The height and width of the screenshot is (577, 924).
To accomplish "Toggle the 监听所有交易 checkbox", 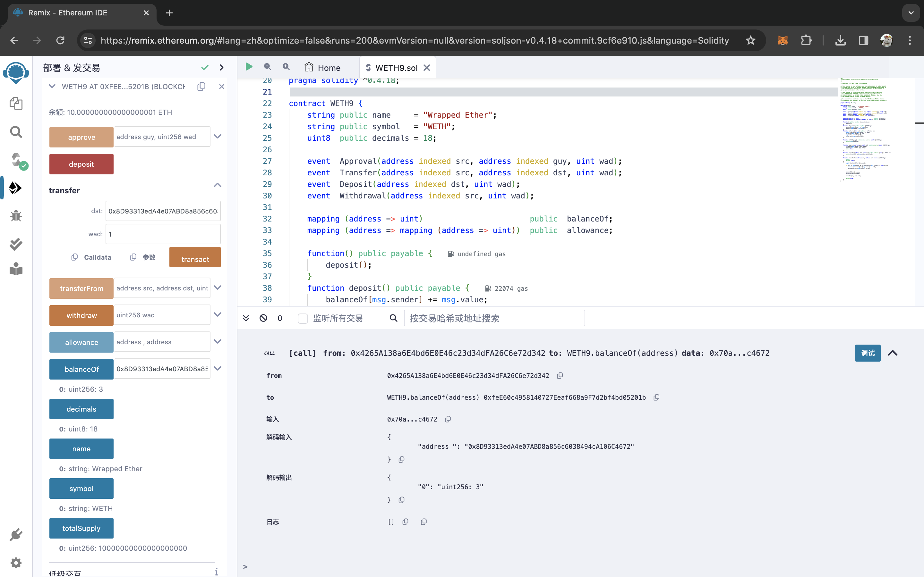I will tap(303, 318).
